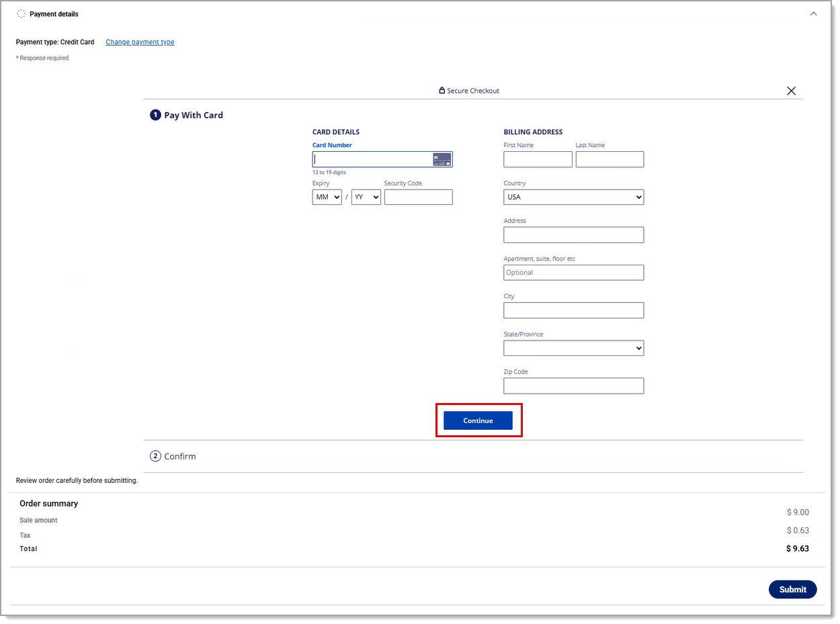
Task: Click into the Security Code field
Action: [x=418, y=197]
